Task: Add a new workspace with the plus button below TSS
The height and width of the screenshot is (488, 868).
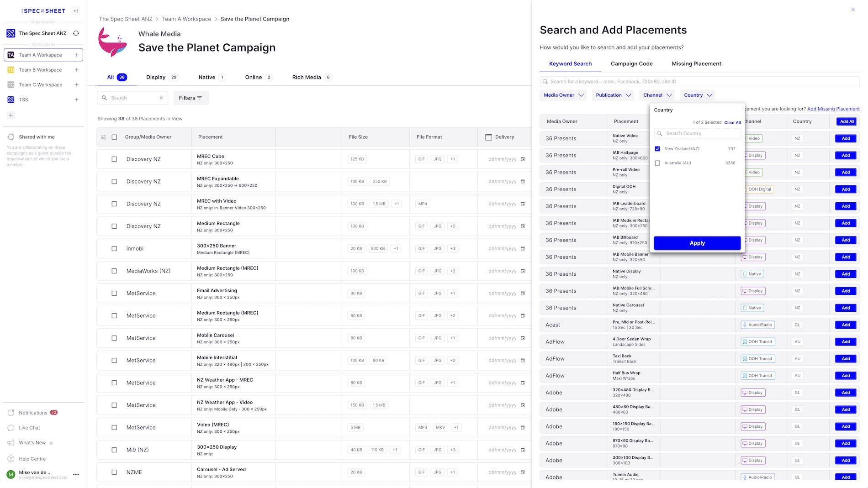Action: tap(11, 115)
